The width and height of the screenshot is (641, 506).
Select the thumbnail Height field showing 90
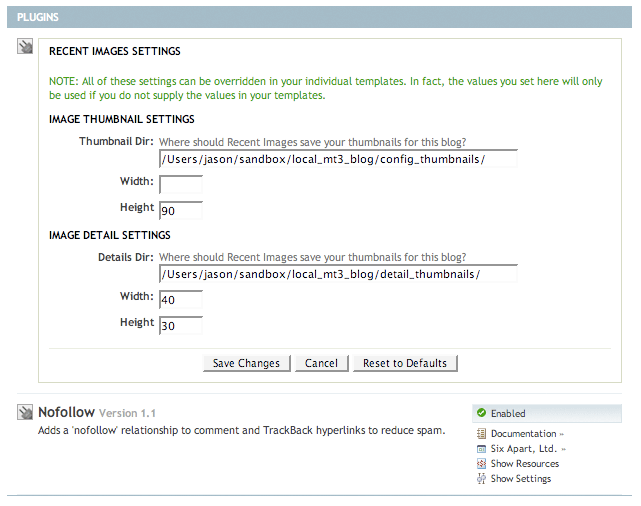[x=181, y=209]
